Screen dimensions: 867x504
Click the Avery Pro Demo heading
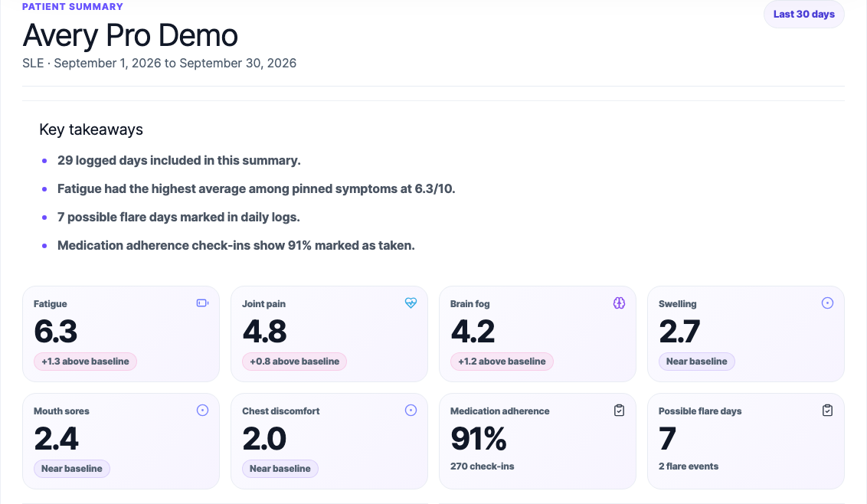[130, 35]
